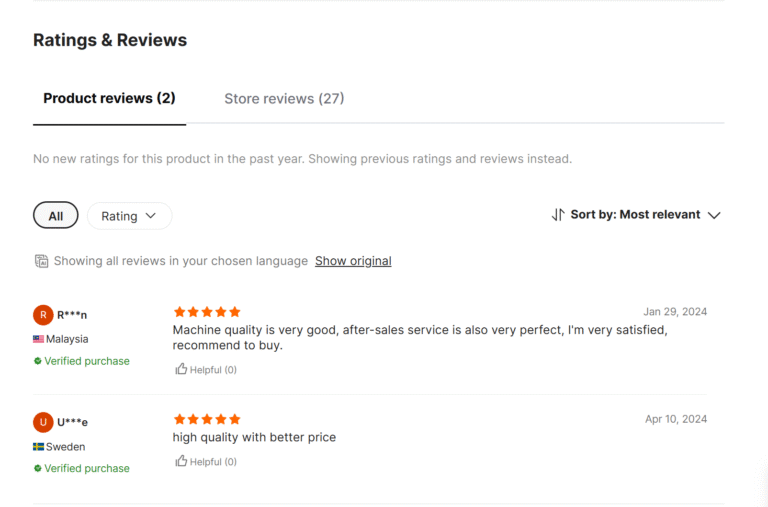Open the Rating filter dropdown

tap(129, 216)
